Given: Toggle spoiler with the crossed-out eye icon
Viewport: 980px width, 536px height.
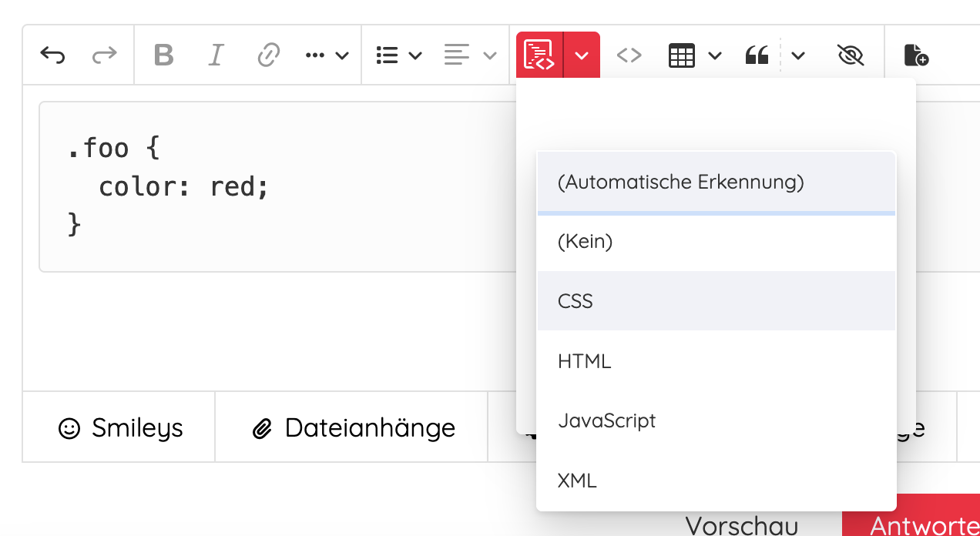Looking at the screenshot, I should pos(851,55).
